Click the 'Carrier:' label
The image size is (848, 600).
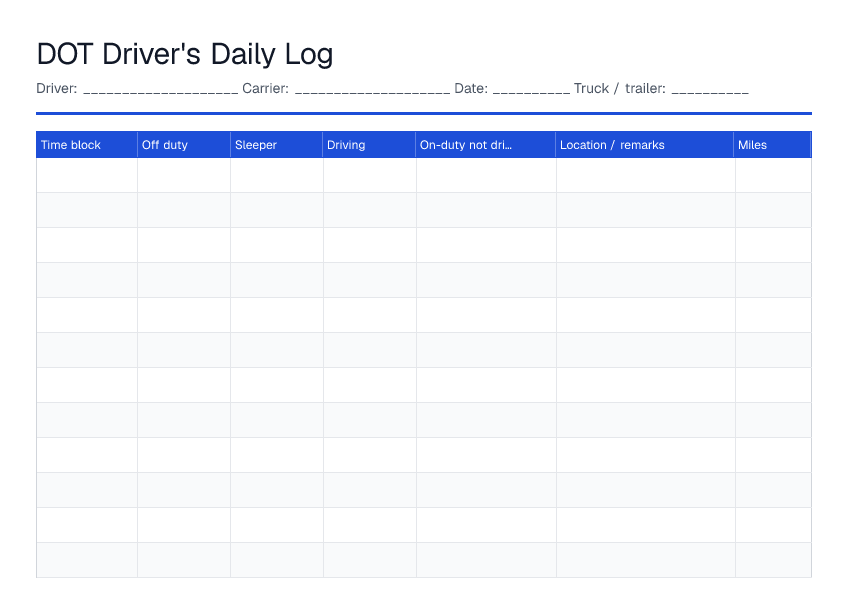click(x=265, y=89)
